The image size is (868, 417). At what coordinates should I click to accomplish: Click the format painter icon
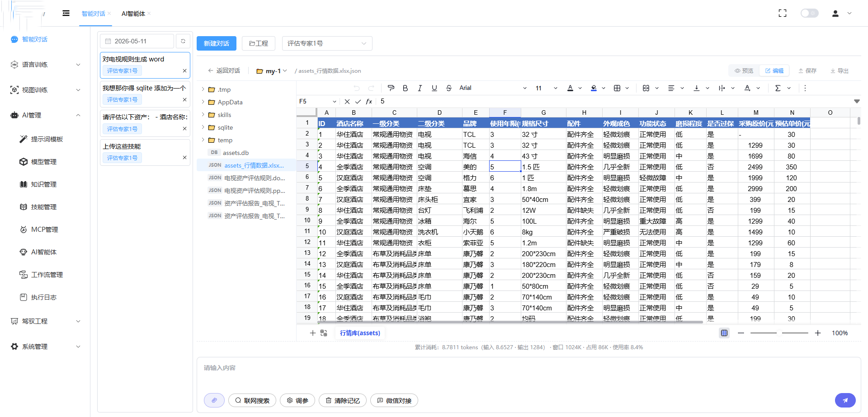tap(391, 88)
